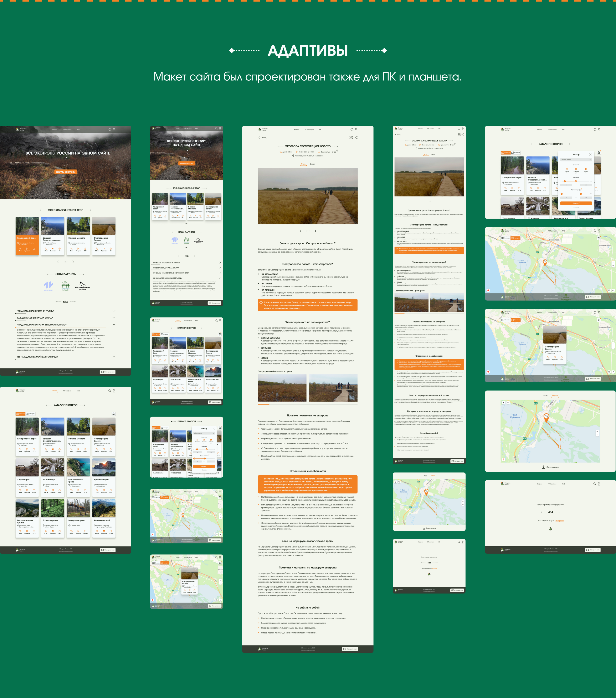Select Сложная difficulty in top-right filter popup
This screenshot has width=616, height=698.
(x=586, y=173)
